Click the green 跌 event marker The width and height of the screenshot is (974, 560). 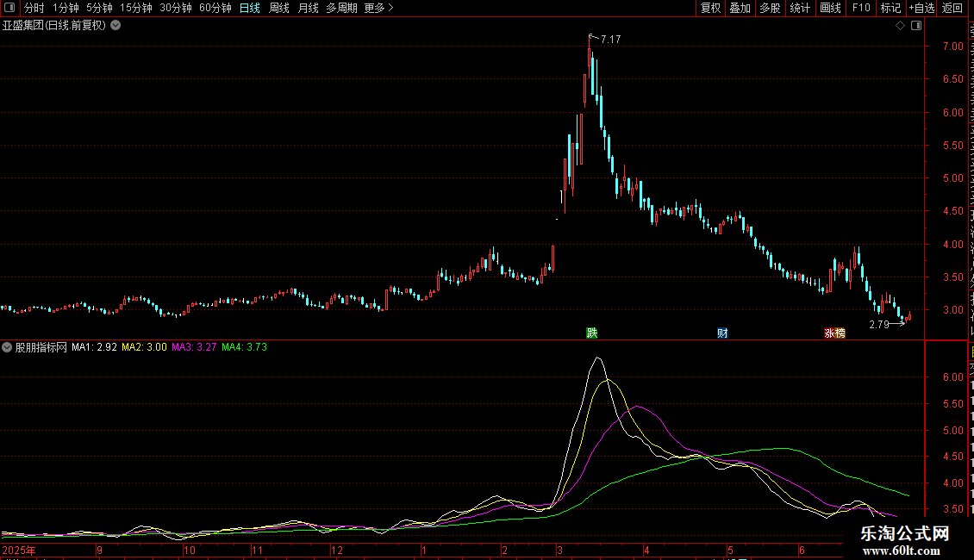(x=592, y=333)
